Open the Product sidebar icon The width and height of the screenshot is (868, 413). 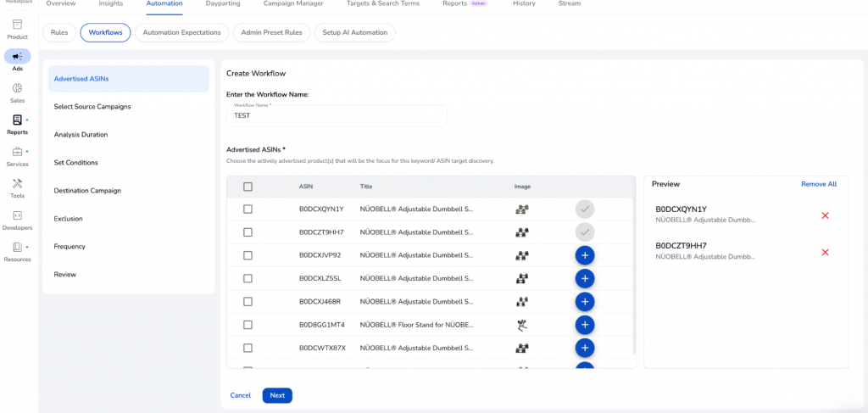[x=18, y=25]
